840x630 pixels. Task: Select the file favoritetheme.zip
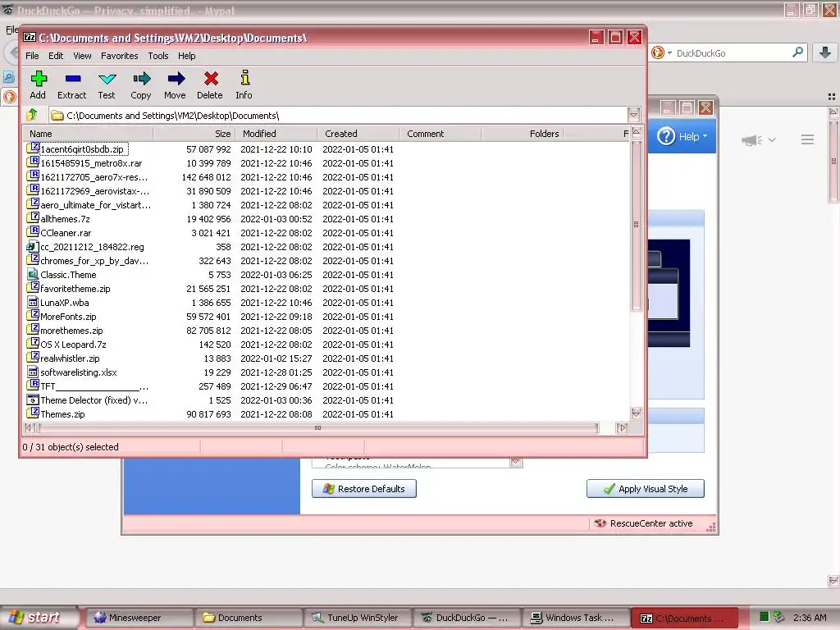(x=75, y=289)
